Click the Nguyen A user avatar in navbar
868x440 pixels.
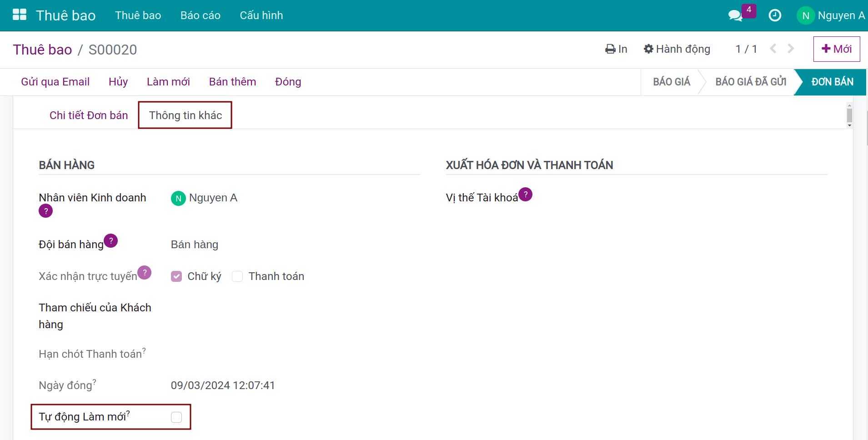805,15
